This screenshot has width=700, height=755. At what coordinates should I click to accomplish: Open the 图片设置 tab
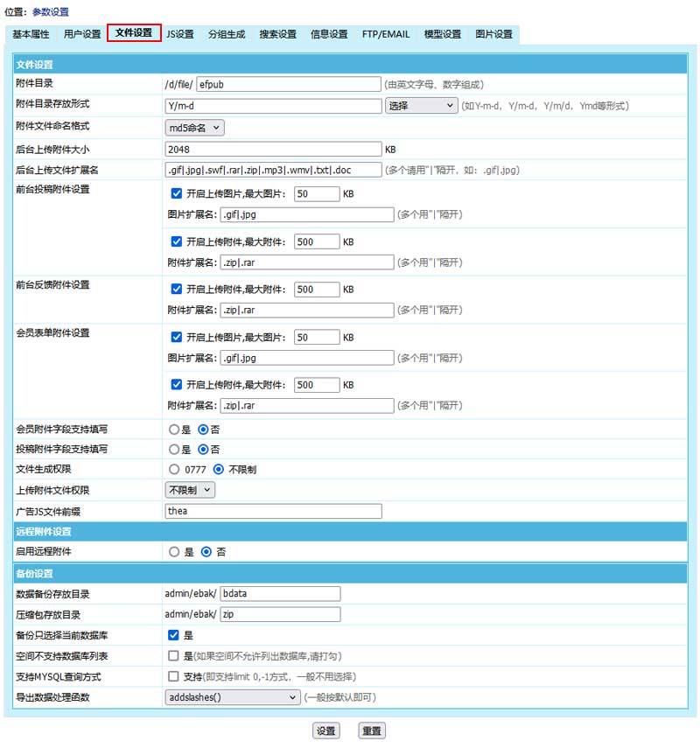(x=493, y=34)
